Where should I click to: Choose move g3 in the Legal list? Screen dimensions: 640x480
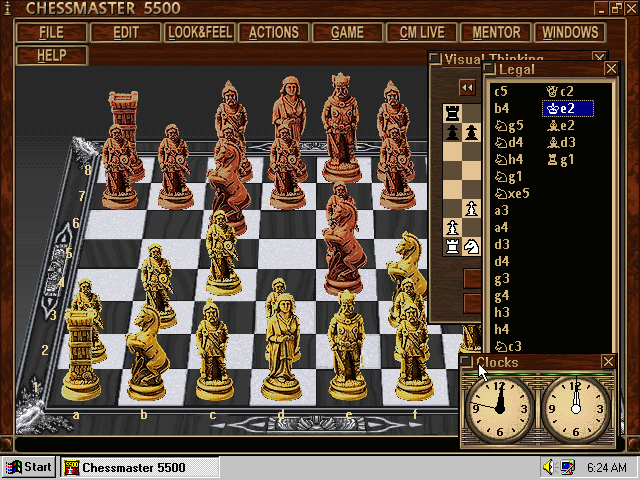pos(502,279)
